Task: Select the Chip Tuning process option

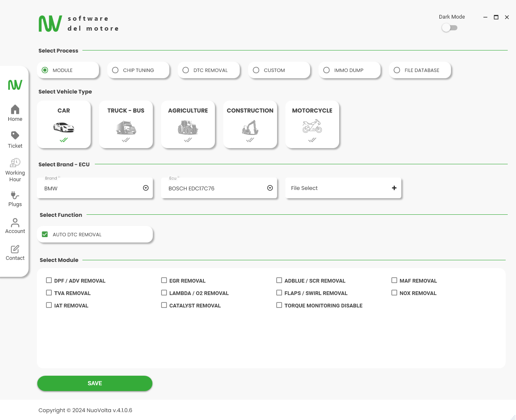Action: click(116, 70)
